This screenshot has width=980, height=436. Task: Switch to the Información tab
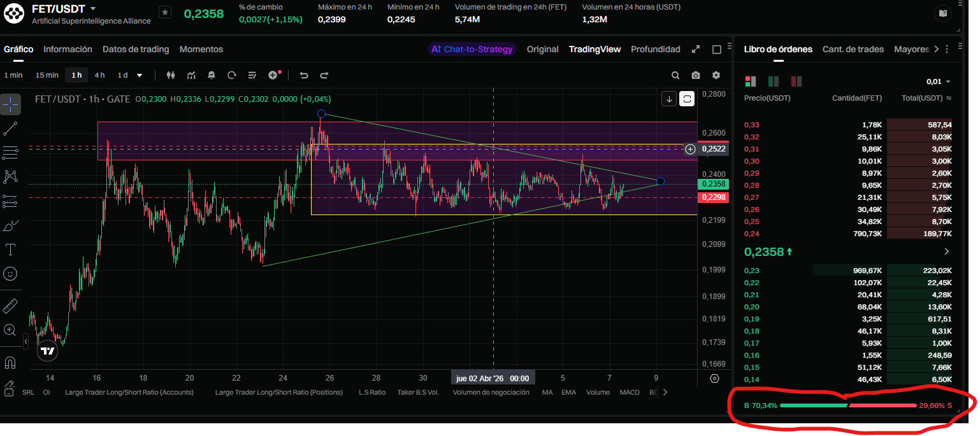tap(68, 49)
